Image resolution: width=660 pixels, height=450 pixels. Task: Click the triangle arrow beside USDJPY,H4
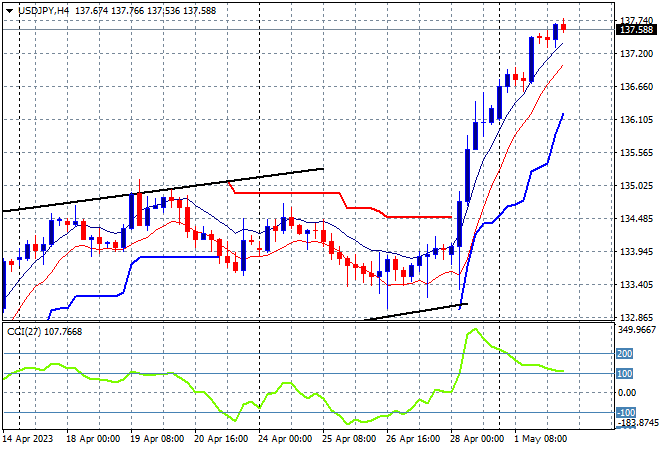point(9,11)
